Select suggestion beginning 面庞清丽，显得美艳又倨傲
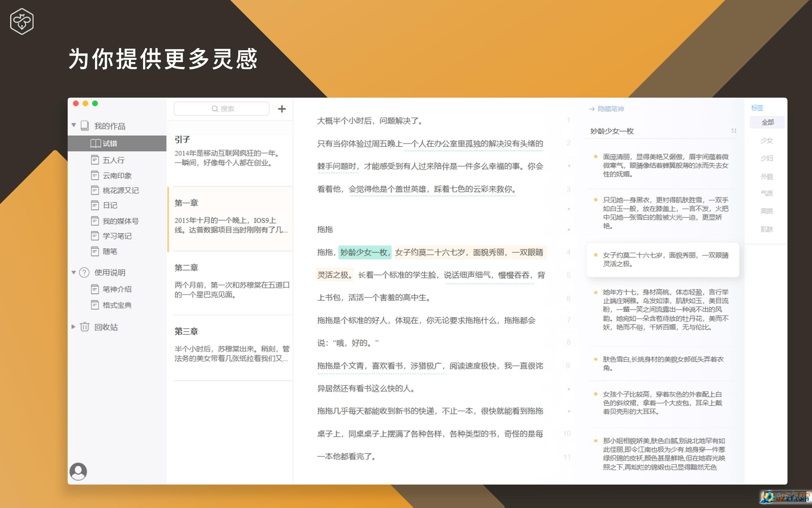 tap(665, 165)
